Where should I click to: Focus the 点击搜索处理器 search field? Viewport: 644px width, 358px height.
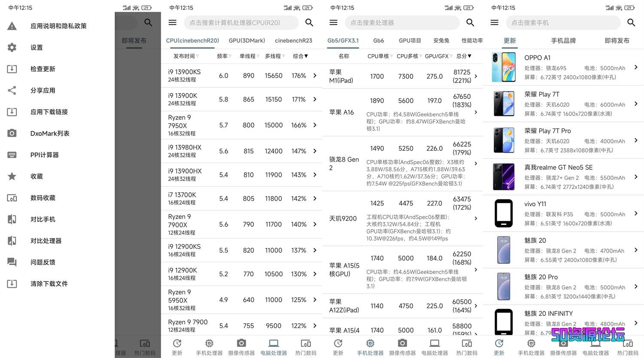pyautogui.click(x=402, y=22)
